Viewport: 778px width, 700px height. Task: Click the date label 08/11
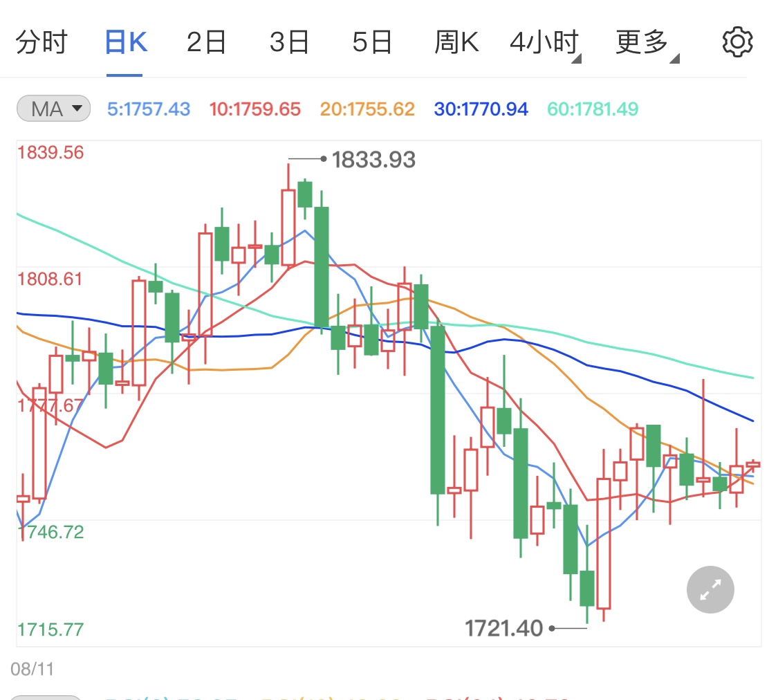coord(33,670)
